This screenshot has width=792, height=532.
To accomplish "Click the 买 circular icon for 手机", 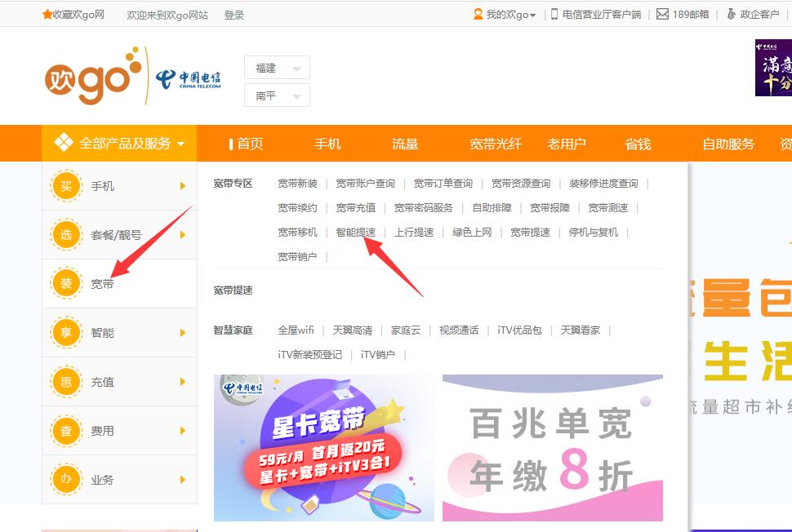I will point(66,186).
